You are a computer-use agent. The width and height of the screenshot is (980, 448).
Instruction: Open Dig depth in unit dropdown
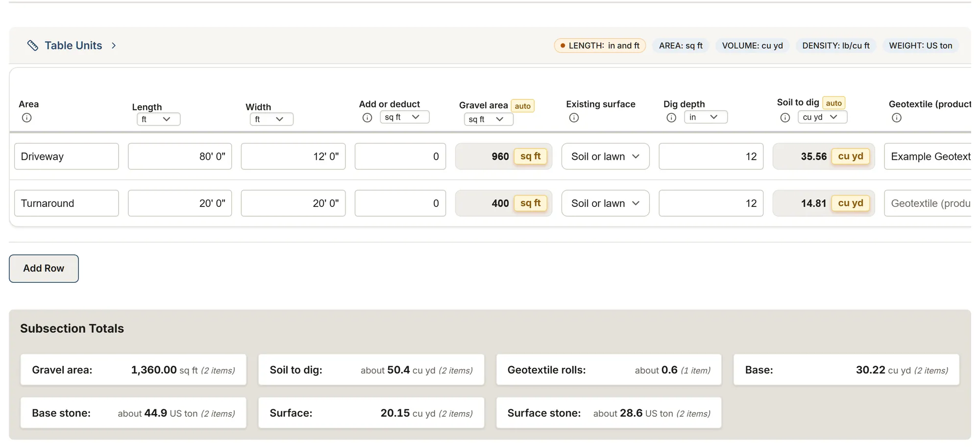pos(706,117)
